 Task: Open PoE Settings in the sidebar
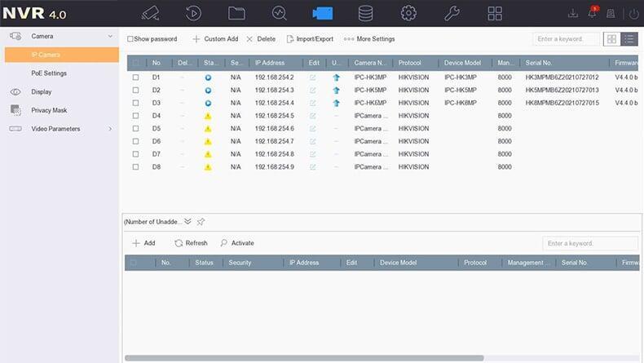(49, 73)
